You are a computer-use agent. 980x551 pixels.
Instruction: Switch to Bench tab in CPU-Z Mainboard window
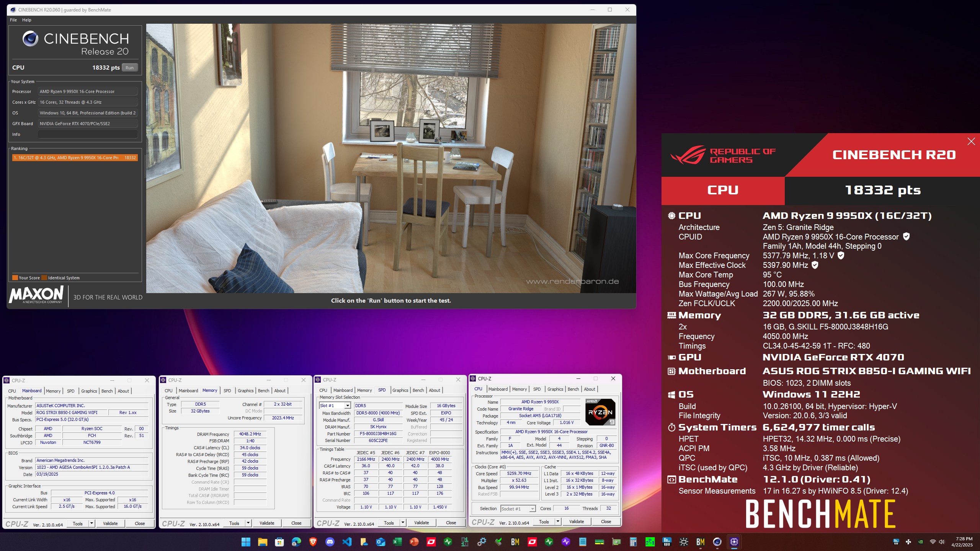pyautogui.click(x=107, y=391)
